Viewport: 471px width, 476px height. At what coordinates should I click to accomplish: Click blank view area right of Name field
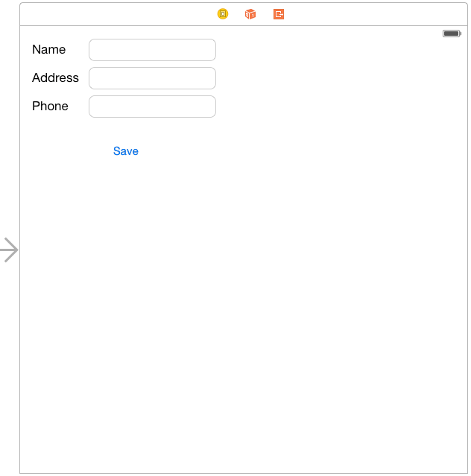[x=335, y=50]
